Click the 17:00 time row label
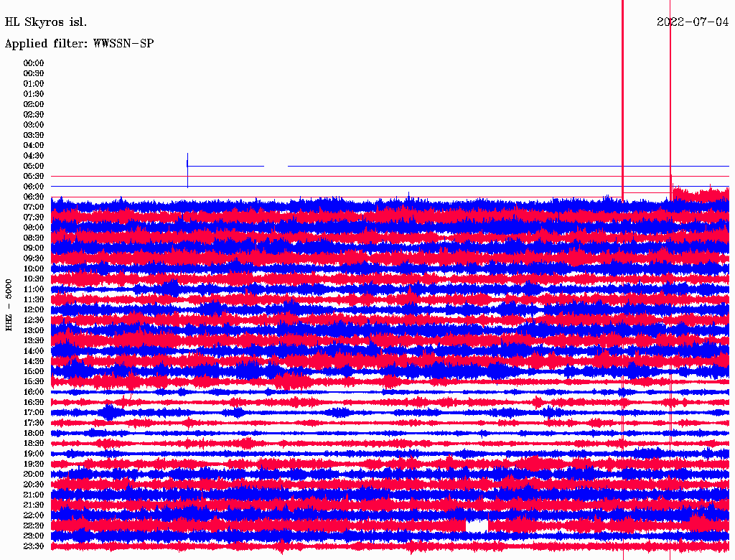 pos(34,412)
